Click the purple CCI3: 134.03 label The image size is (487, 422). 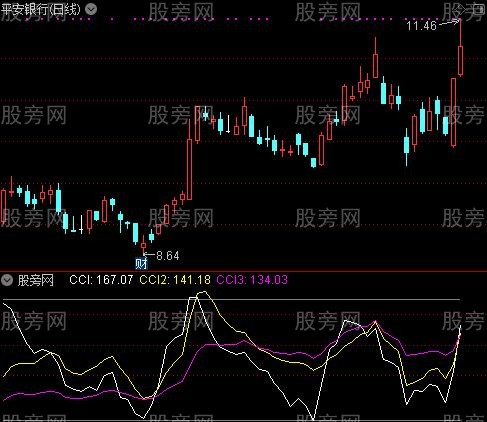pos(252,280)
